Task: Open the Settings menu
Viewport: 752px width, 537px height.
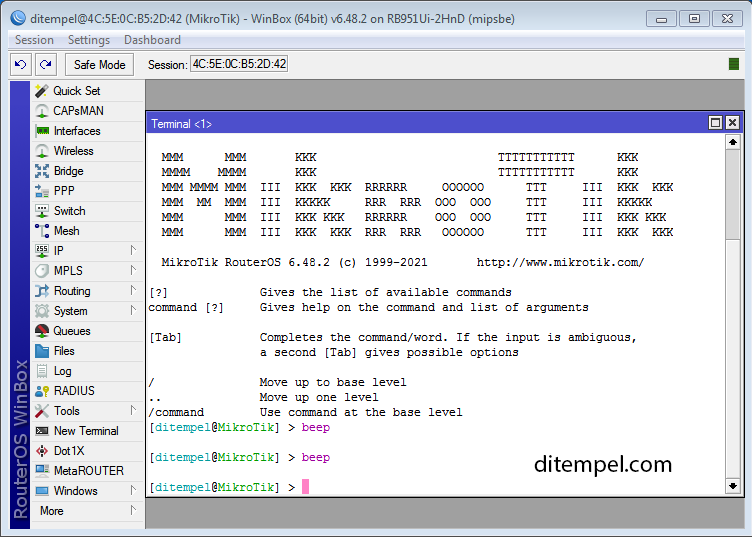Action: pos(89,40)
